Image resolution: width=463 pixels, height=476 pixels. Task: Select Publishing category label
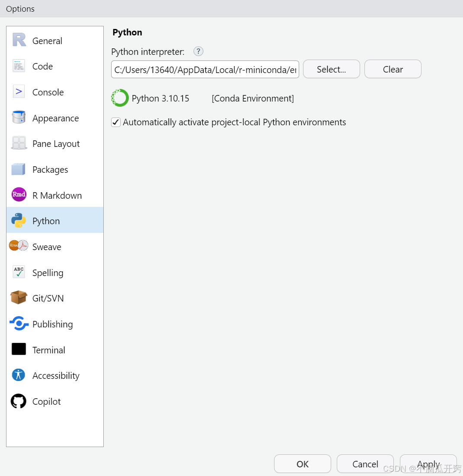(x=53, y=324)
